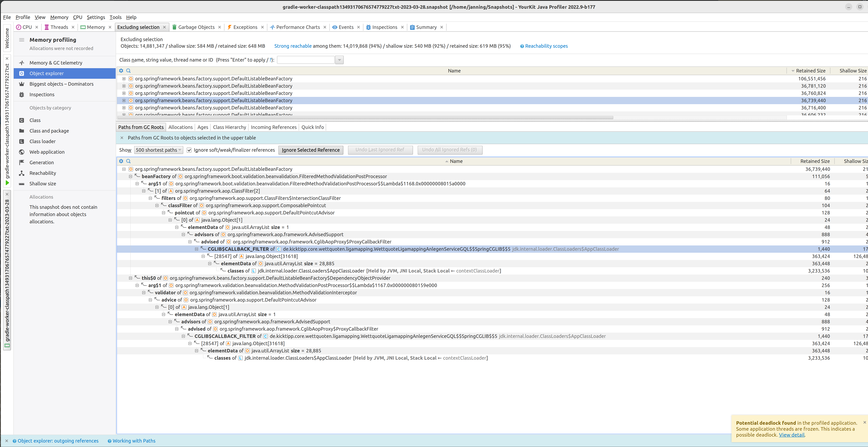Close the CPU tab
Image resolution: width=868 pixels, height=447 pixels.
(37, 27)
